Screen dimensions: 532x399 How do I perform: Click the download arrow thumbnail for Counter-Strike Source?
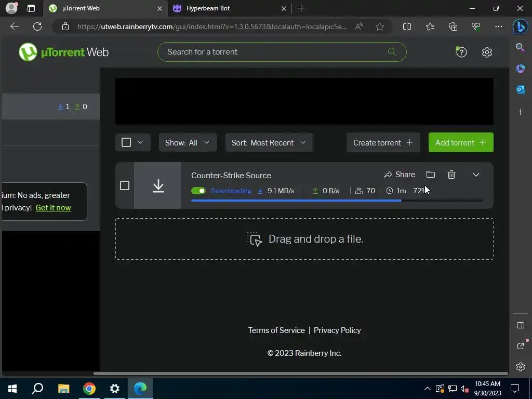[157, 185]
